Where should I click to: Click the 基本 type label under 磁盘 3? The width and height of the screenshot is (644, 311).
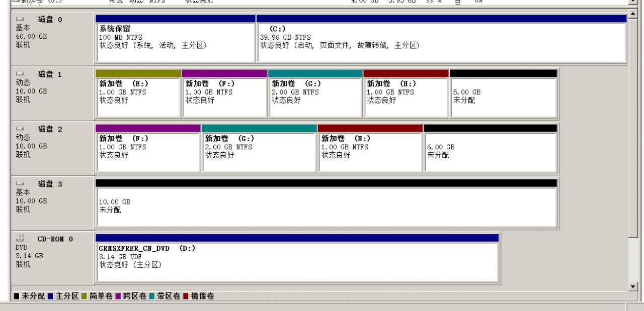(x=23, y=192)
